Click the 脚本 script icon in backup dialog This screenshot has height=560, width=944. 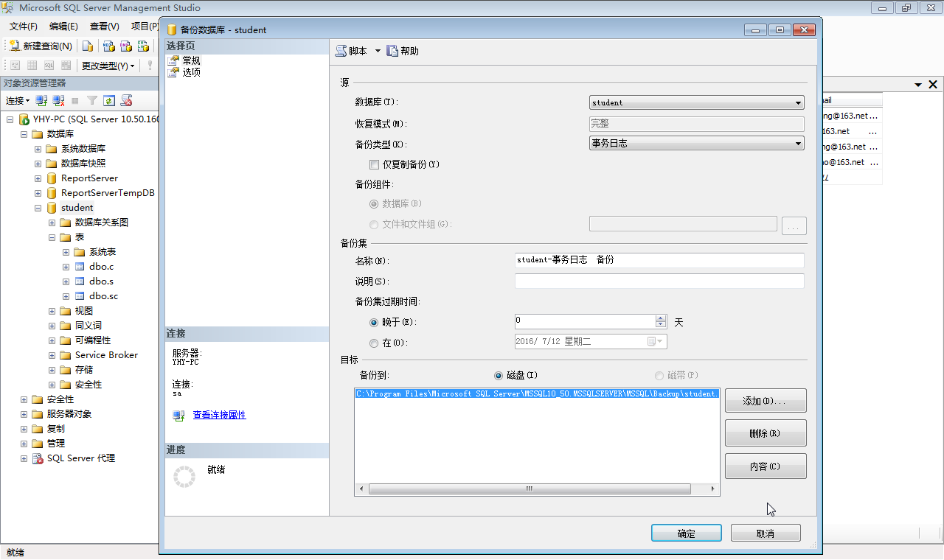tap(341, 51)
